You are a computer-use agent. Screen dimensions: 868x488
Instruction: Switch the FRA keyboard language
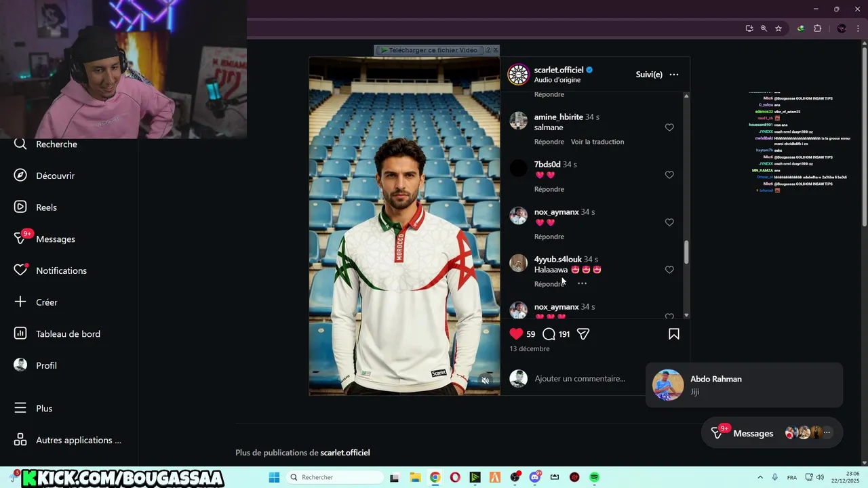pos(791,477)
